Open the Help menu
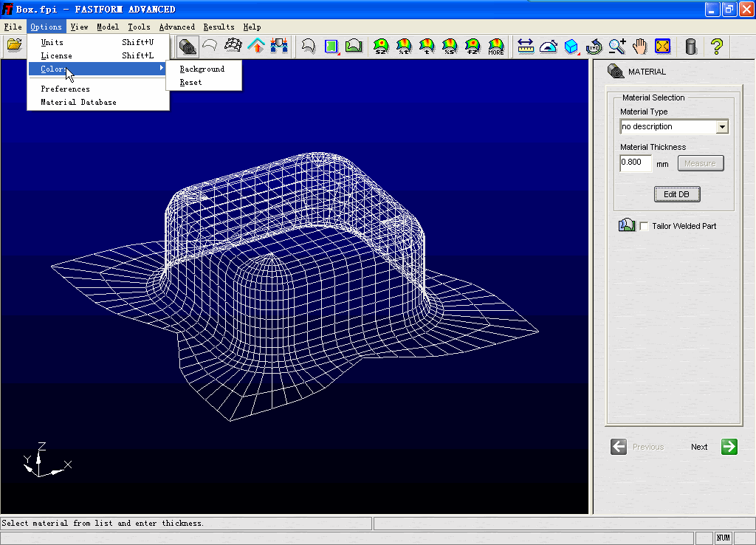756x545 pixels. (x=252, y=27)
